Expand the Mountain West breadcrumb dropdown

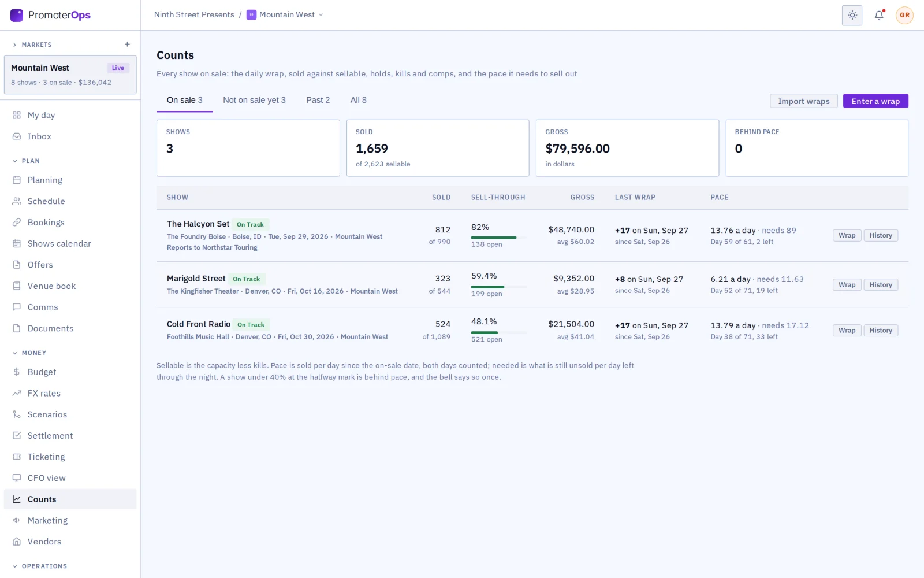tap(285, 15)
